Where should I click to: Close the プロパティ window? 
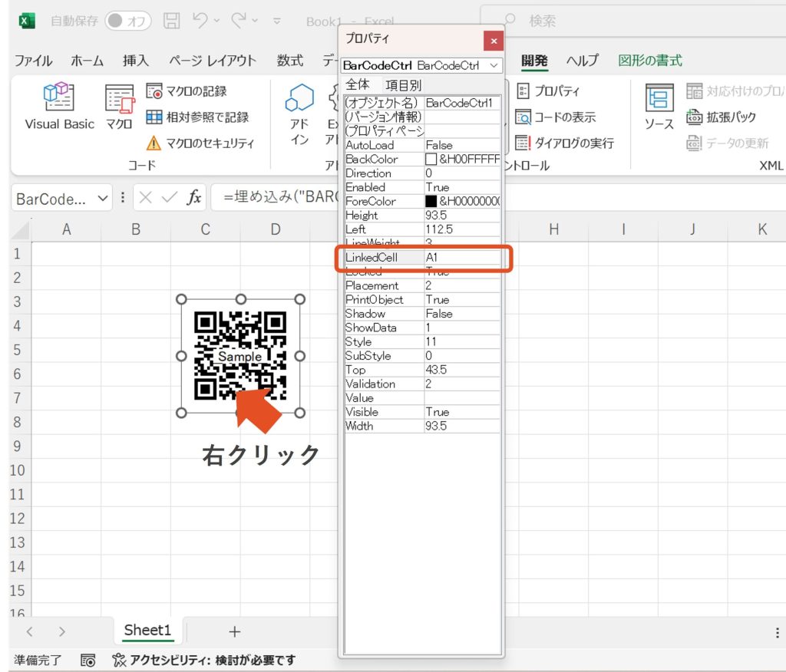click(494, 41)
